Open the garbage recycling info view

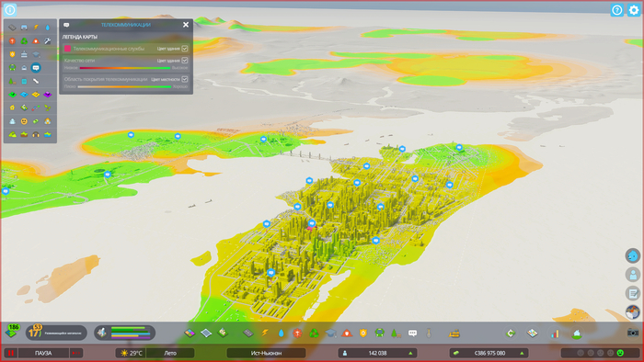coord(24,41)
